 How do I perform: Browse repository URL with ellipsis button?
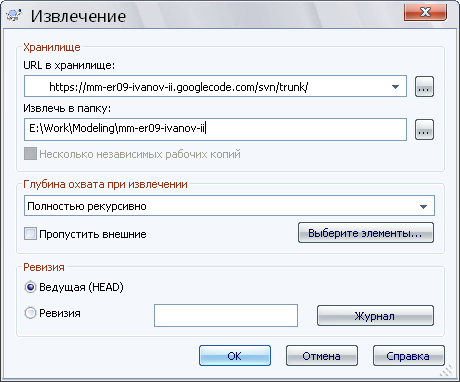pyautogui.click(x=424, y=87)
